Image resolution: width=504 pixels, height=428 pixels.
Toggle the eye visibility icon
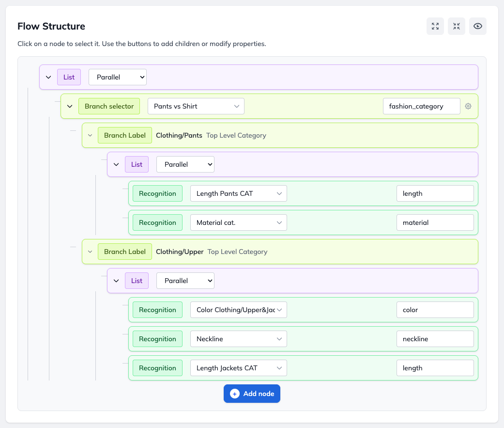[x=477, y=26]
